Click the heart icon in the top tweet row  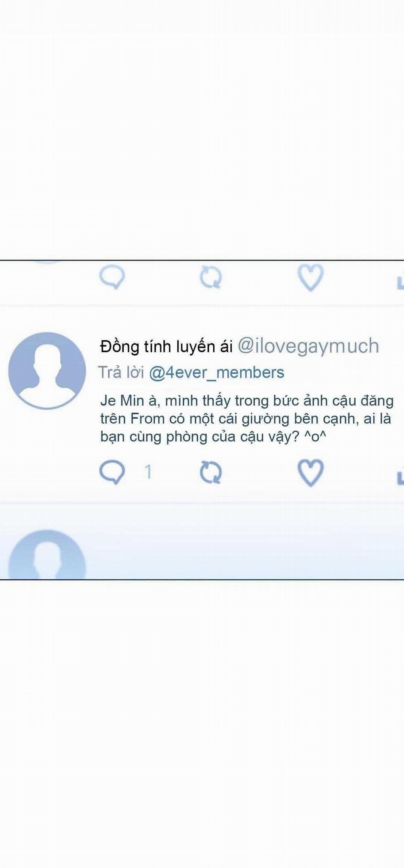pyautogui.click(x=310, y=277)
